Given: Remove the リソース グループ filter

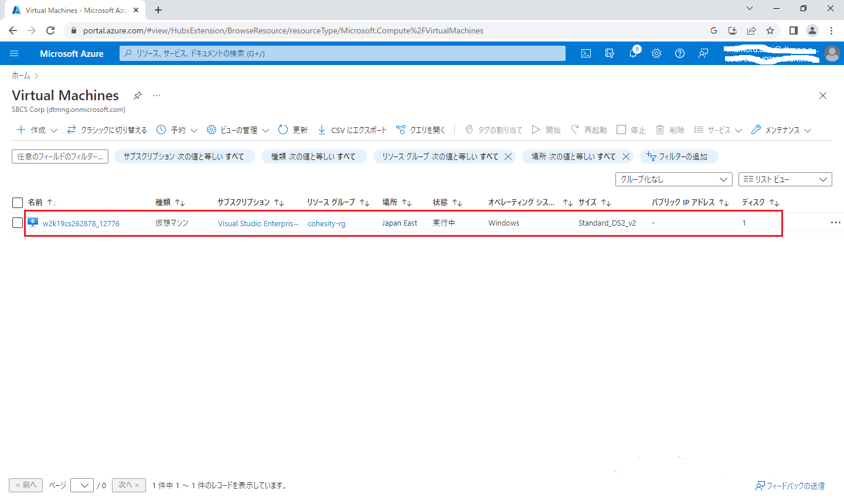Looking at the screenshot, I should click(x=508, y=156).
